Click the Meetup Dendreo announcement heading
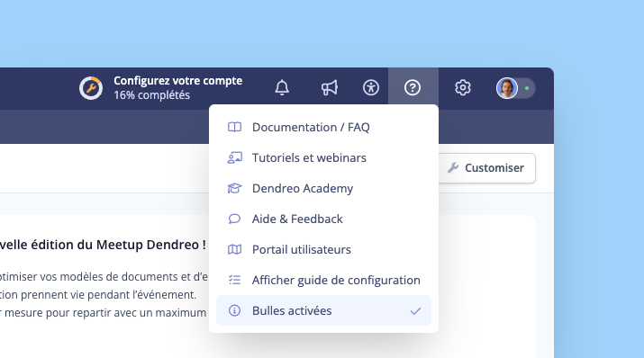The width and height of the screenshot is (644, 358). coord(103,245)
